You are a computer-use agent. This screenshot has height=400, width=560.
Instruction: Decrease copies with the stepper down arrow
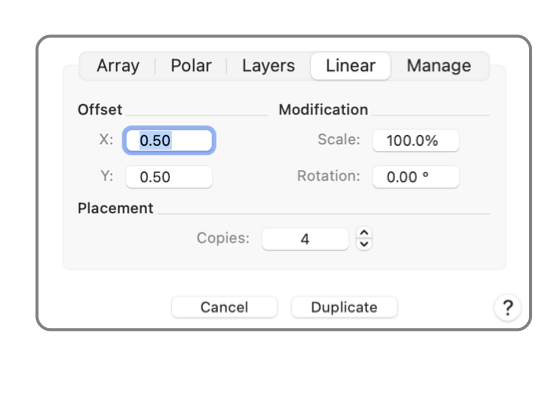tap(364, 244)
